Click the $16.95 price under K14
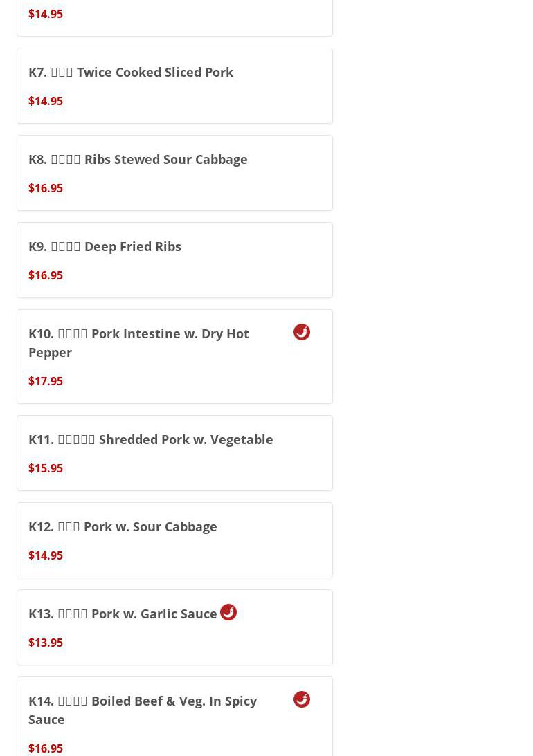This screenshot has width=533, height=756. [x=46, y=748]
